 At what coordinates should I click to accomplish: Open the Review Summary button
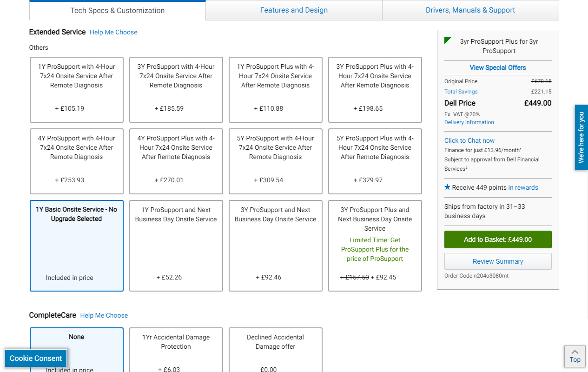click(x=497, y=261)
